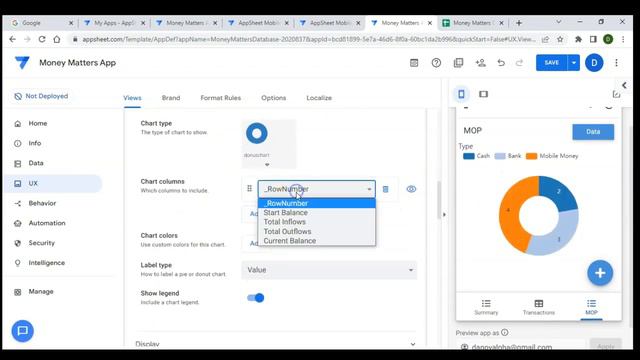Open preview in new tab icon
640x360 pixels.
616,94
